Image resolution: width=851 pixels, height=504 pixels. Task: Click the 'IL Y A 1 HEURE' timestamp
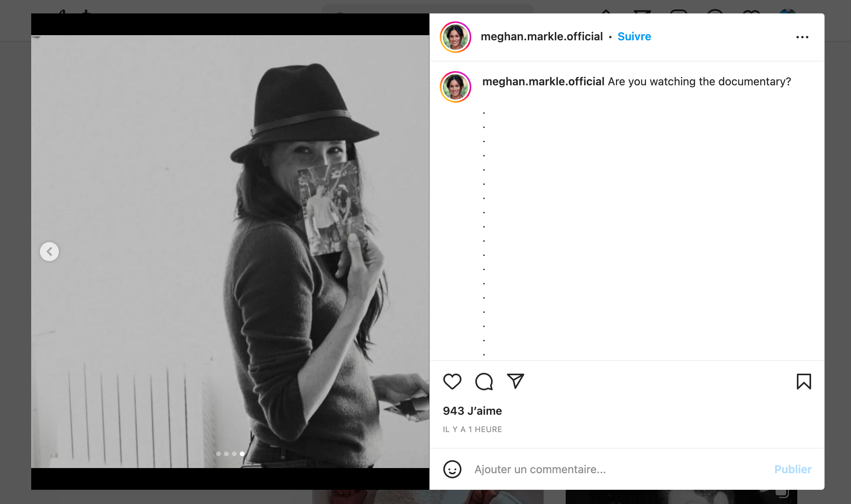click(x=472, y=429)
